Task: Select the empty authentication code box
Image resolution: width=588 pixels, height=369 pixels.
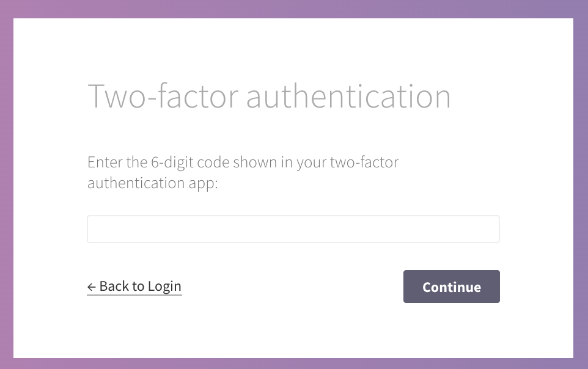Action: coord(293,229)
